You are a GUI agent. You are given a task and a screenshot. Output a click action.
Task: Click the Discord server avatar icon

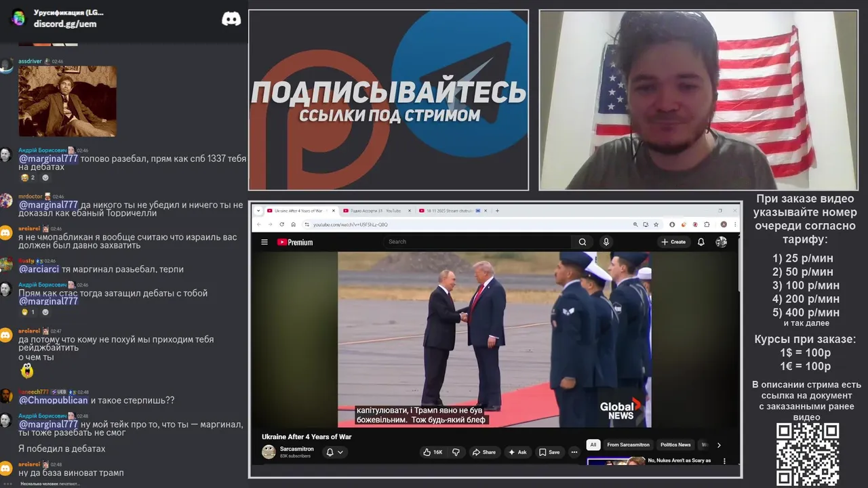click(x=18, y=18)
